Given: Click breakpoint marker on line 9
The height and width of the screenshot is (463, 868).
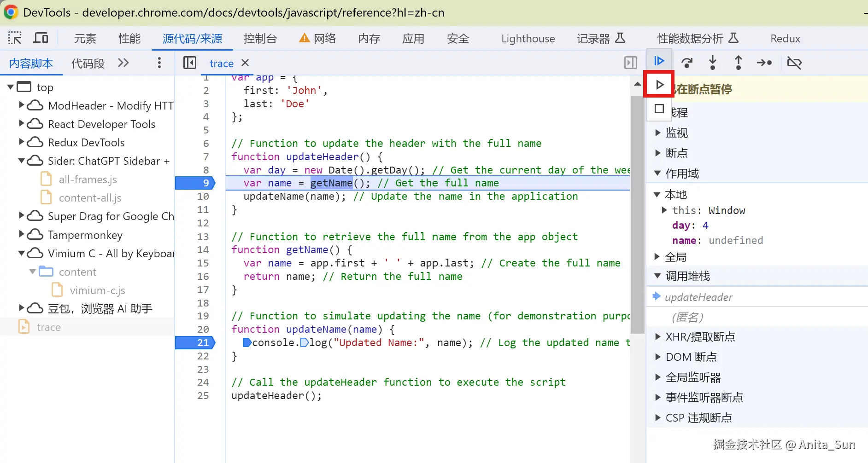Looking at the screenshot, I should (x=195, y=183).
